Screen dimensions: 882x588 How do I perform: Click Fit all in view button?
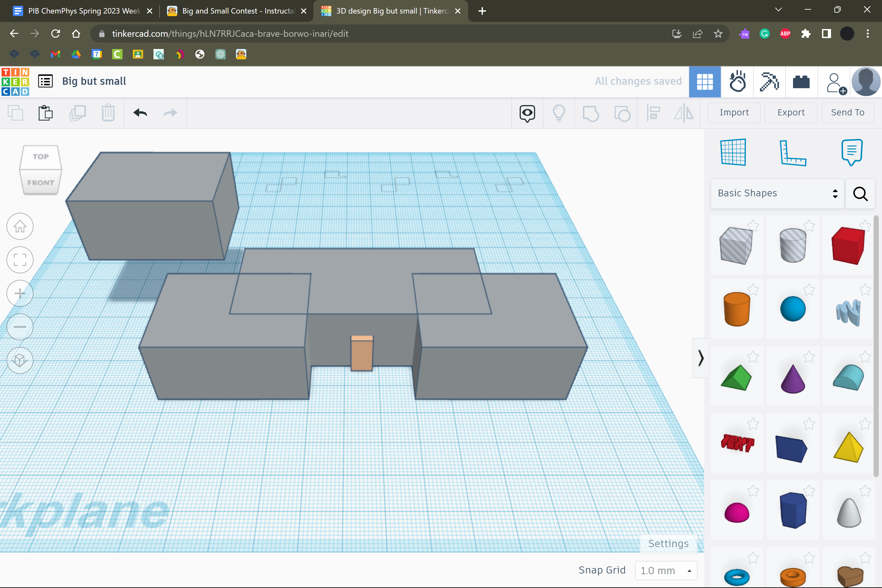[20, 260]
